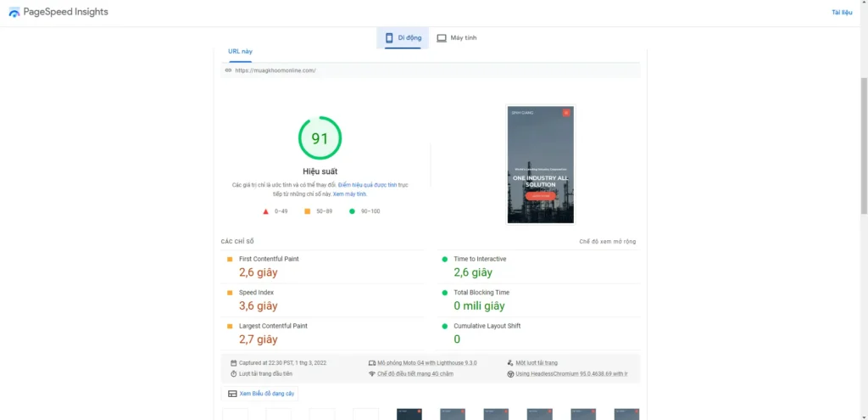Click Xem Biểu đồ dạng cây button
The height and width of the screenshot is (420, 868).
[x=260, y=394]
